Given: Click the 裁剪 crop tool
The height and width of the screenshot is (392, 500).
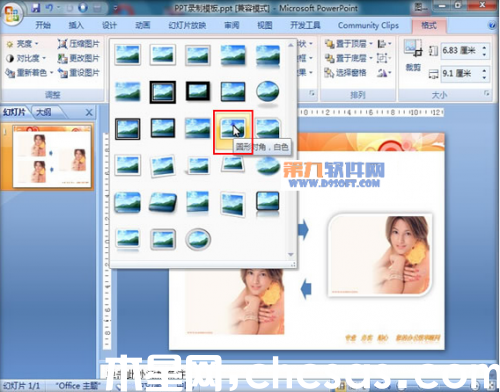Looking at the screenshot, I should click(x=413, y=55).
